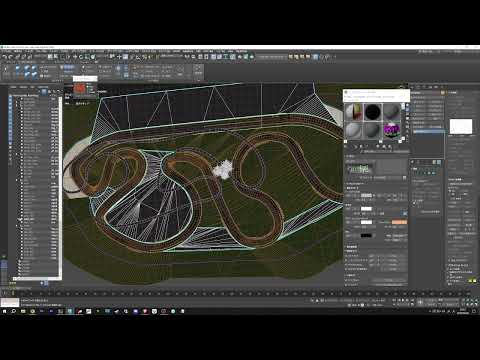Click the white preview box in right panel
This screenshot has width=480, height=360.
(461, 126)
